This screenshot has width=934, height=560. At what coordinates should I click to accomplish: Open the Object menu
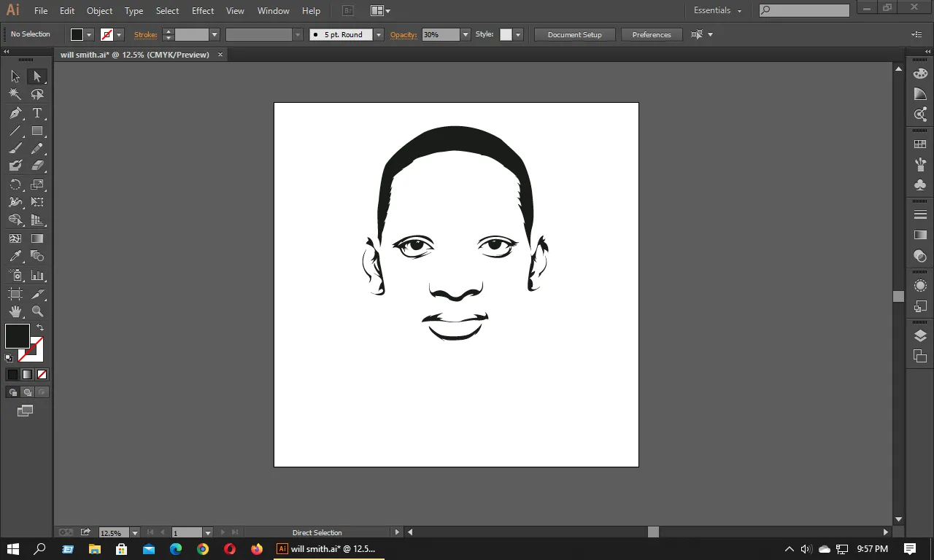click(x=99, y=11)
